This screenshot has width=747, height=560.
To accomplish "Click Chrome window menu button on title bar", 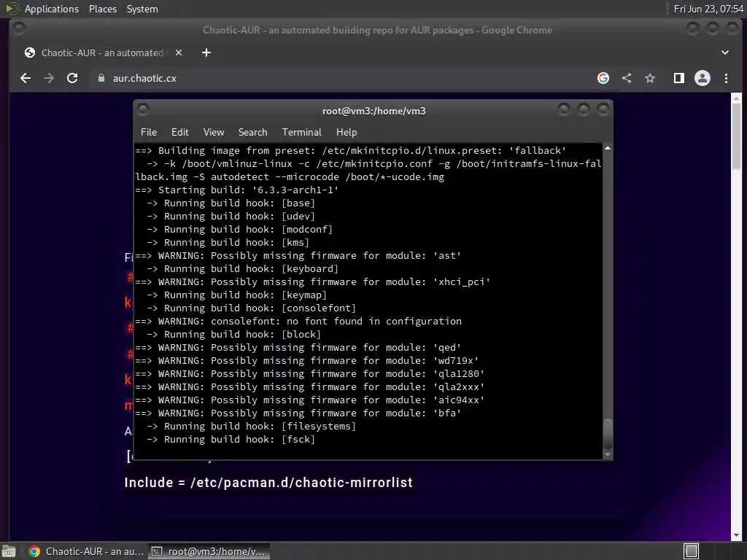I will (x=19, y=28).
